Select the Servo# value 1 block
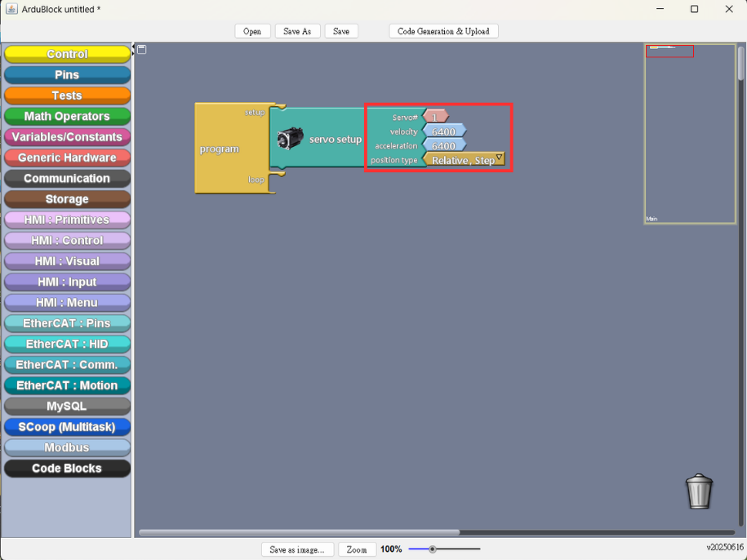 (435, 118)
